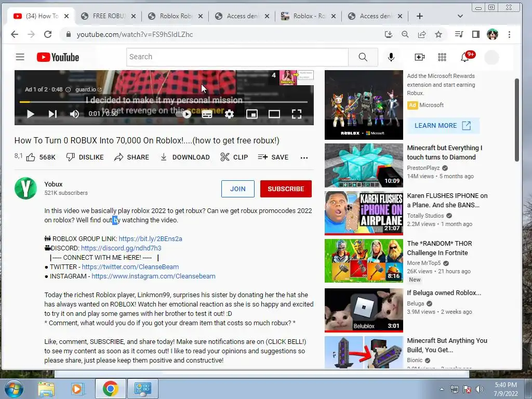Image resolution: width=532 pixels, height=399 pixels.
Task: Open the YouTube hamburger guide menu
Action: click(20, 57)
